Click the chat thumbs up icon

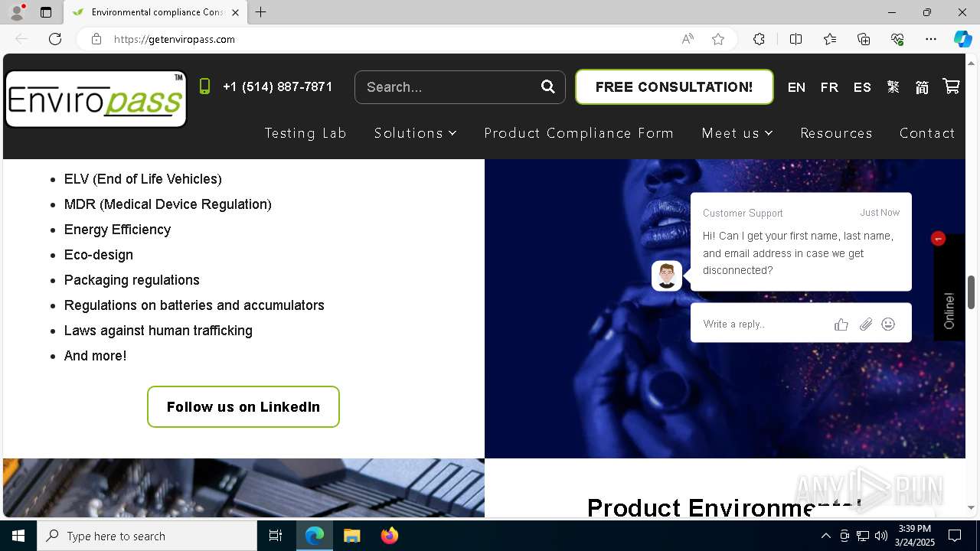[841, 324]
